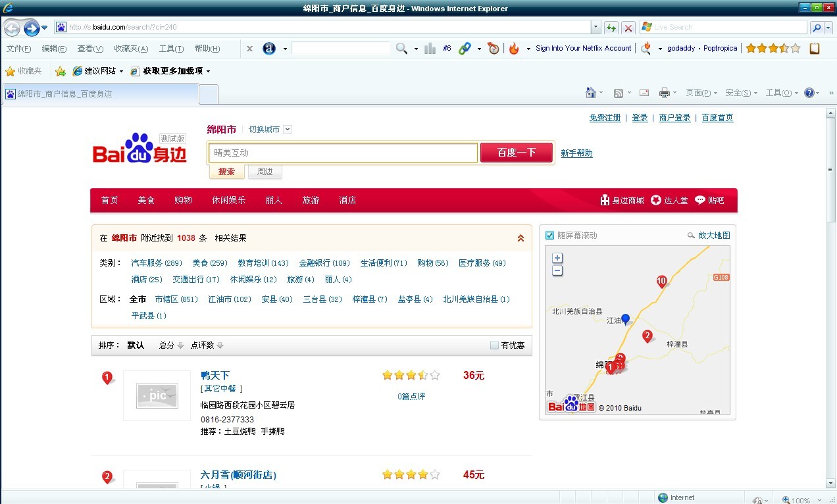Click the flame hot pages icon
The image size is (837, 504).
[514, 48]
